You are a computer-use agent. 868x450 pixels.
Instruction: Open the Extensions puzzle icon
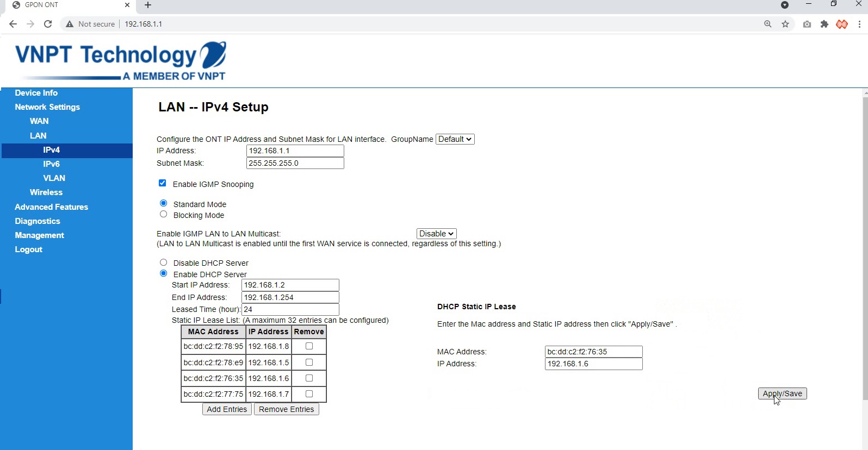coord(824,24)
